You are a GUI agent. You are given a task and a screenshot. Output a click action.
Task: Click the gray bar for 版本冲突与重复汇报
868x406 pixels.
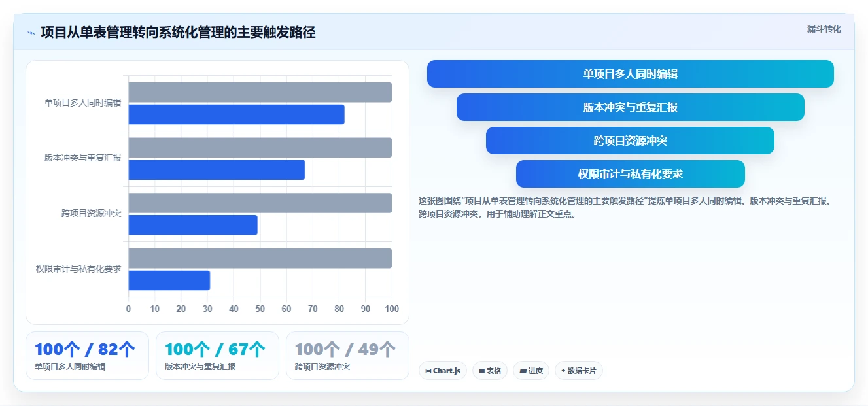[x=260, y=147]
